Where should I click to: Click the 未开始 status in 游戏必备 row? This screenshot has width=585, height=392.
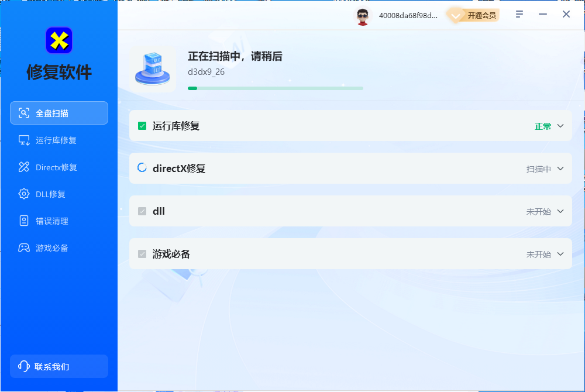click(538, 255)
